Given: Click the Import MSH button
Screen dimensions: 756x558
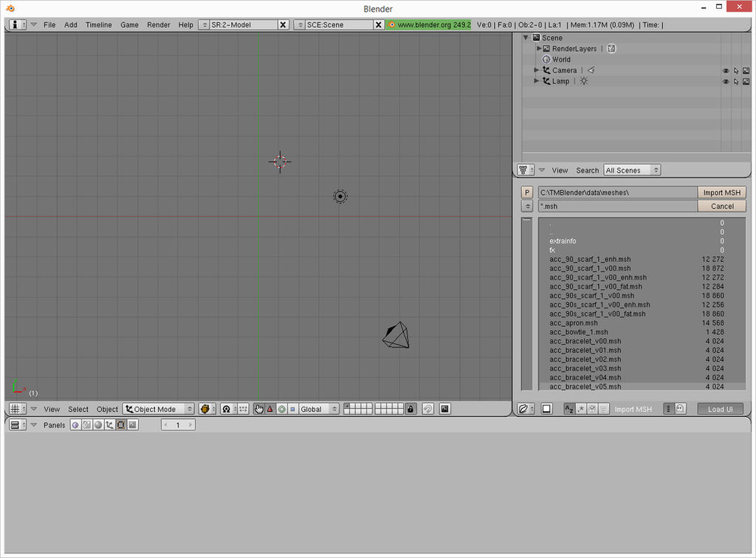Looking at the screenshot, I should (722, 192).
